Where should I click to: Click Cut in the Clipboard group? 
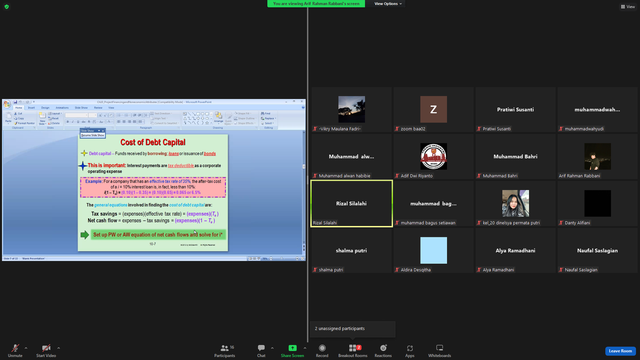18,113
